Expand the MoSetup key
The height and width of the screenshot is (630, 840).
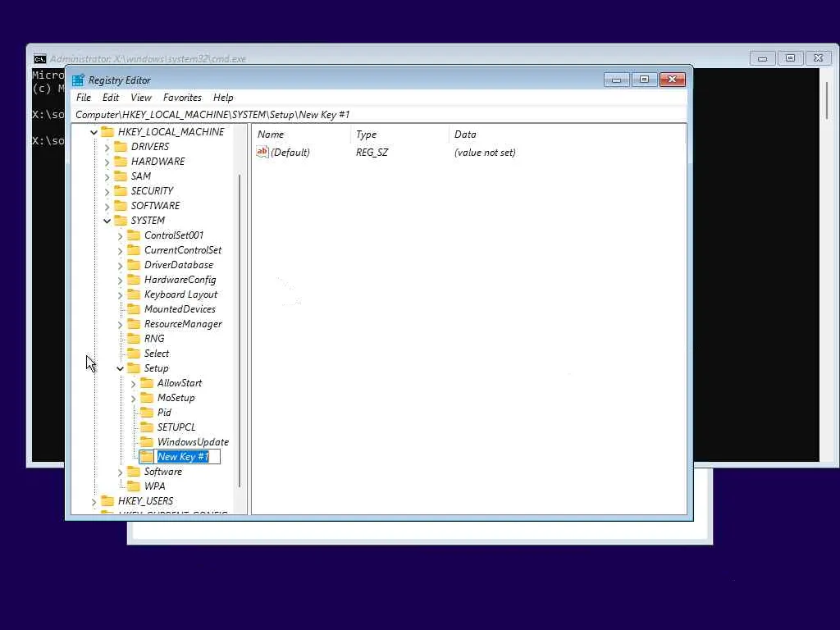click(x=134, y=399)
